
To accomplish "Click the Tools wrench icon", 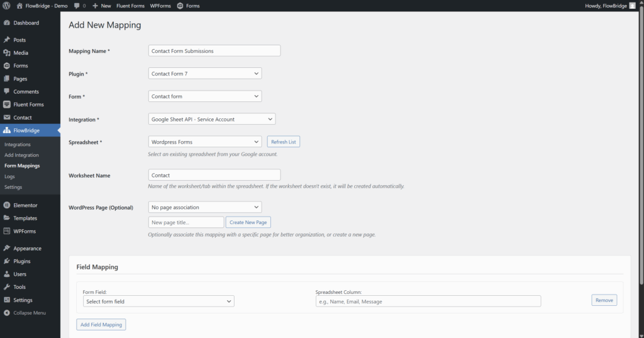I will click(6, 287).
